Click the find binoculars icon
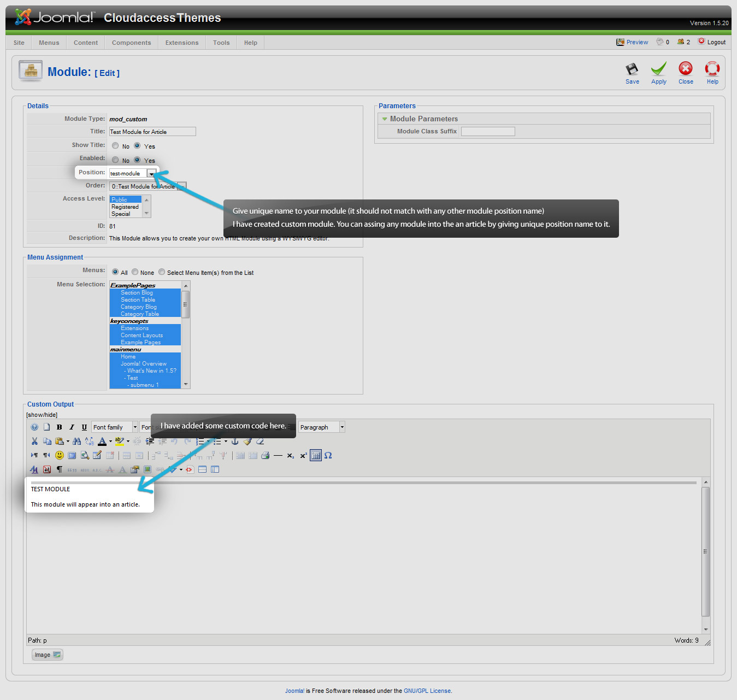 (x=76, y=442)
